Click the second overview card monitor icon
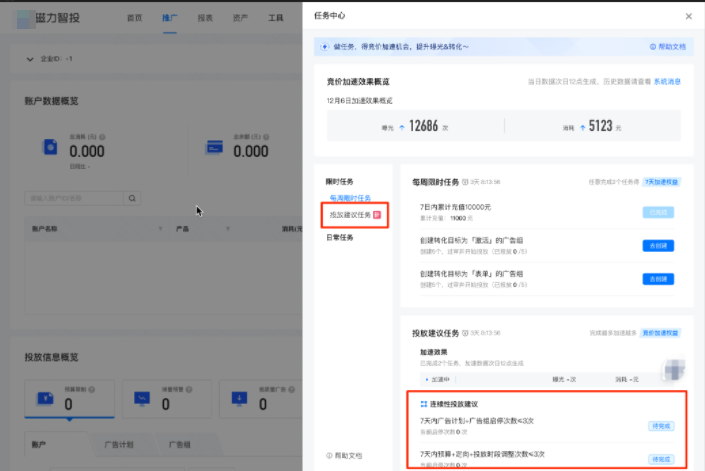 (x=142, y=398)
